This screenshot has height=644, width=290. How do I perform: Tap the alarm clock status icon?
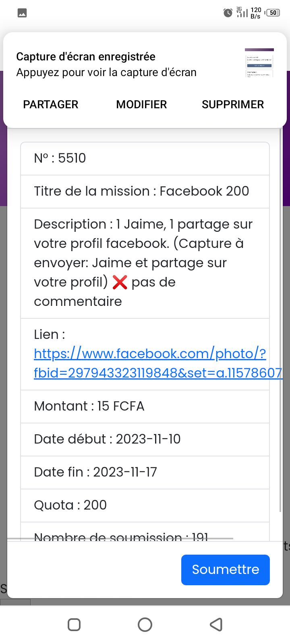228,13
